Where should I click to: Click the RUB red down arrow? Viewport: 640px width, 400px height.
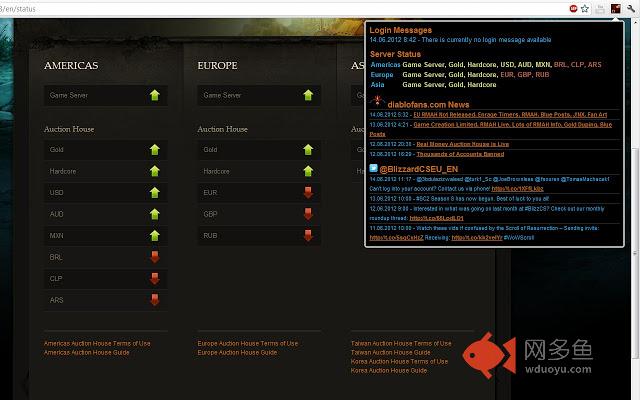308,236
